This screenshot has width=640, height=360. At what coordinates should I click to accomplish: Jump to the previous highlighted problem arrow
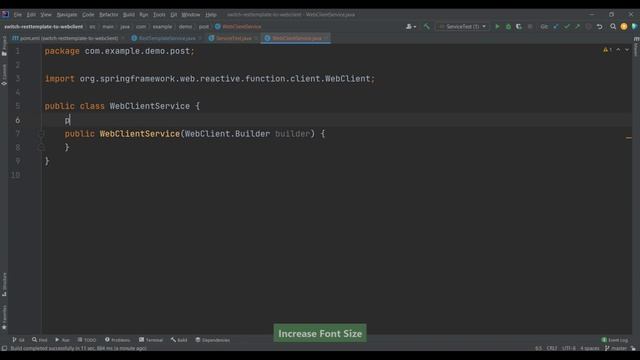(618, 50)
